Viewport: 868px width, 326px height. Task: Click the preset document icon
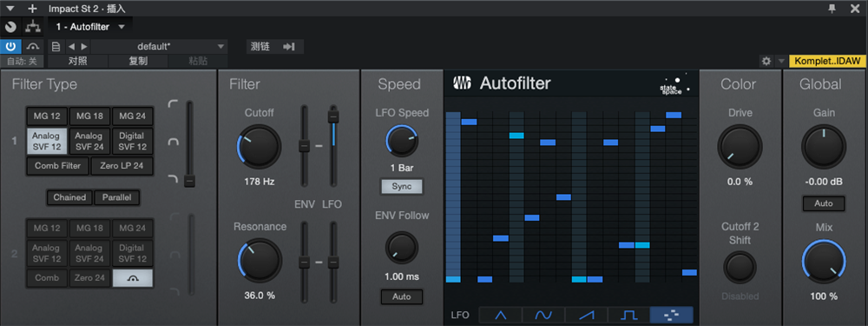click(56, 47)
